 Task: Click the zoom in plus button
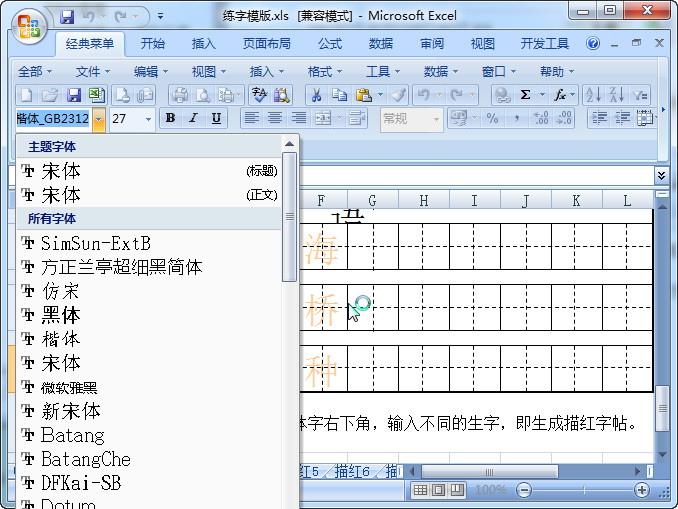pyautogui.click(x=641, y=490)
